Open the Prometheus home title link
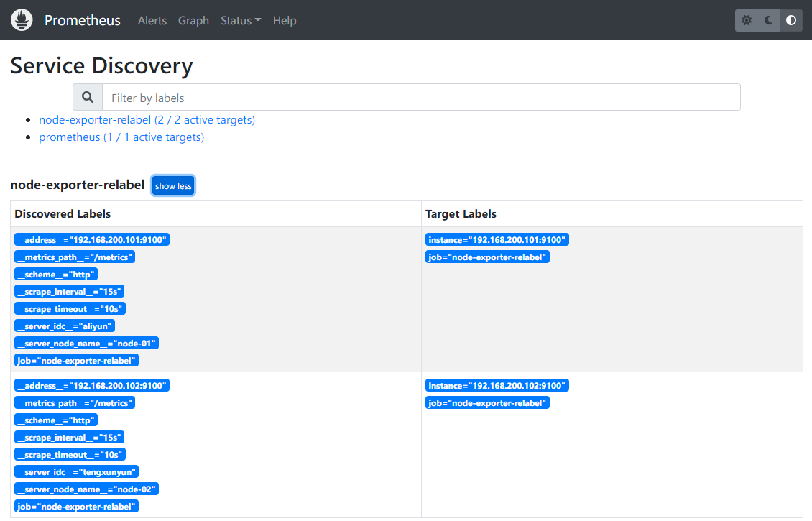The width and height of the screenshot is (812, 521). pos(83,20)
